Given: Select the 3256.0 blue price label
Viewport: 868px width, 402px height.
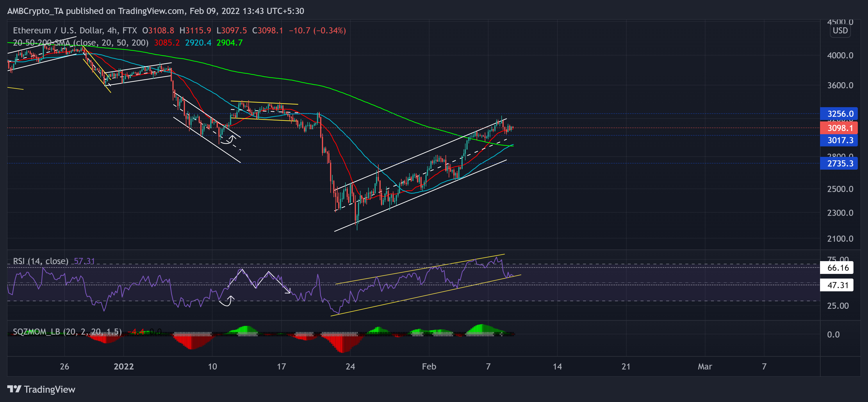Looking at the screenshot, I should tap(839, 114).
